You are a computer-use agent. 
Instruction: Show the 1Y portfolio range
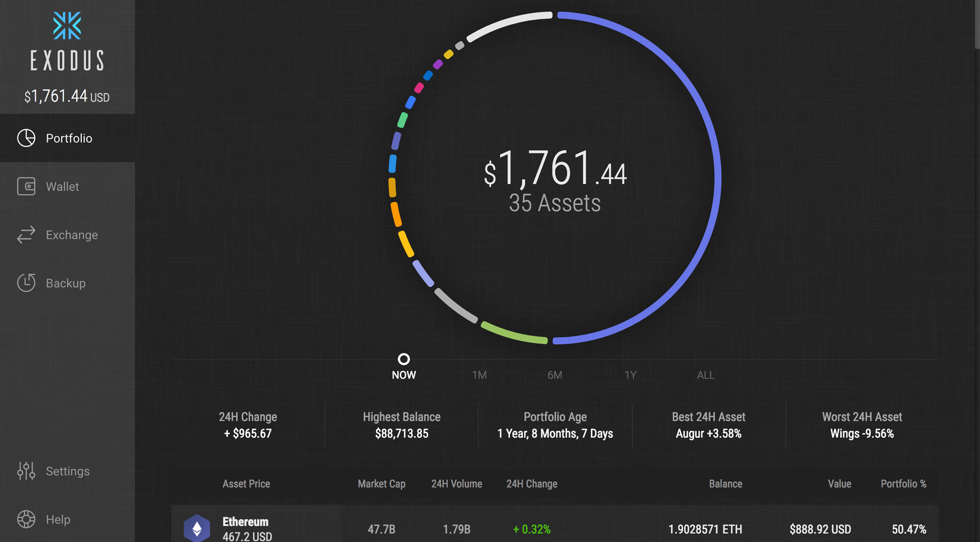(630, 375)
